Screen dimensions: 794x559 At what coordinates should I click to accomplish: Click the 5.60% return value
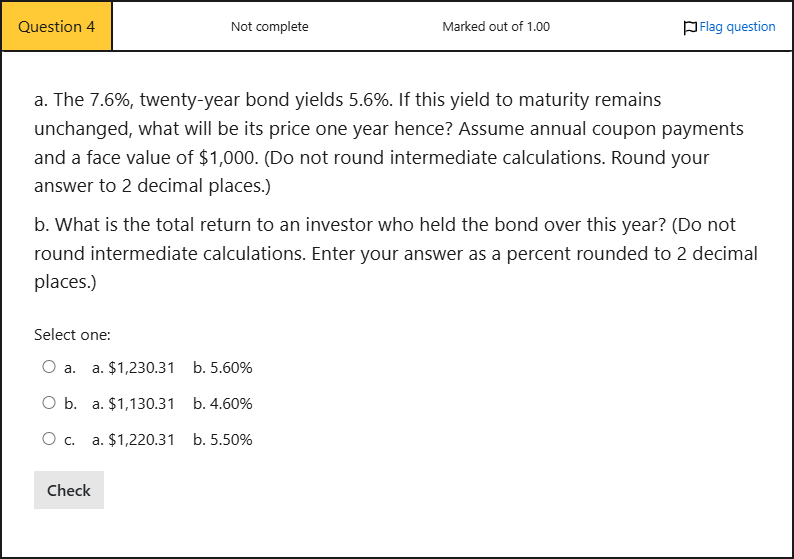coord(231,368)
